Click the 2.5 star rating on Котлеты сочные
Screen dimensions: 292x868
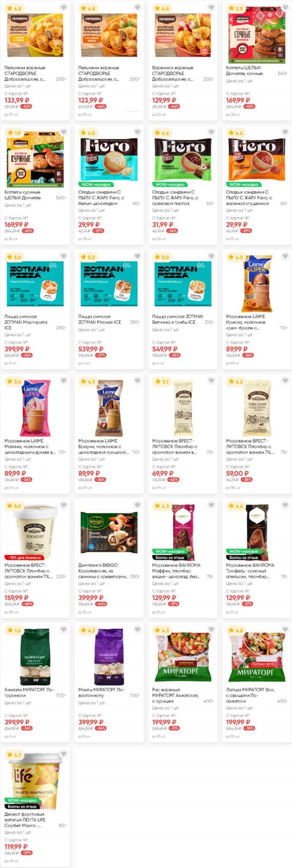(x=236, y=8)
